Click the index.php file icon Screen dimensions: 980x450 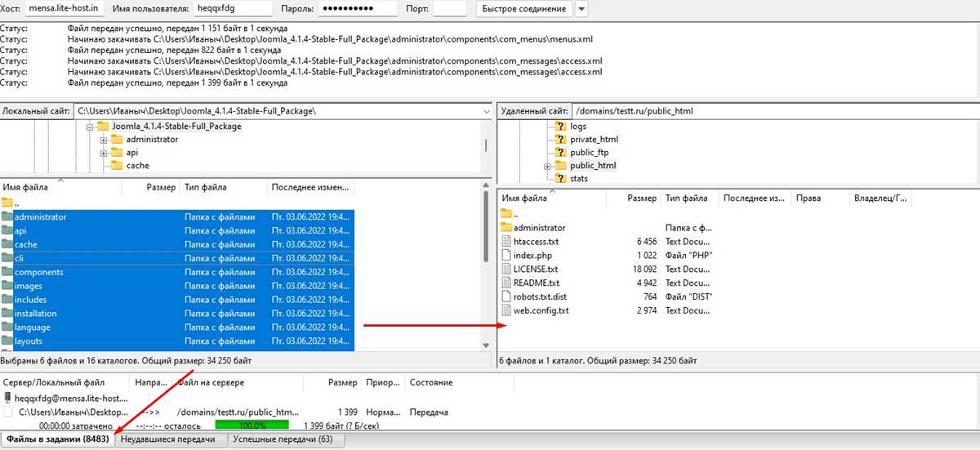(506, 256)
